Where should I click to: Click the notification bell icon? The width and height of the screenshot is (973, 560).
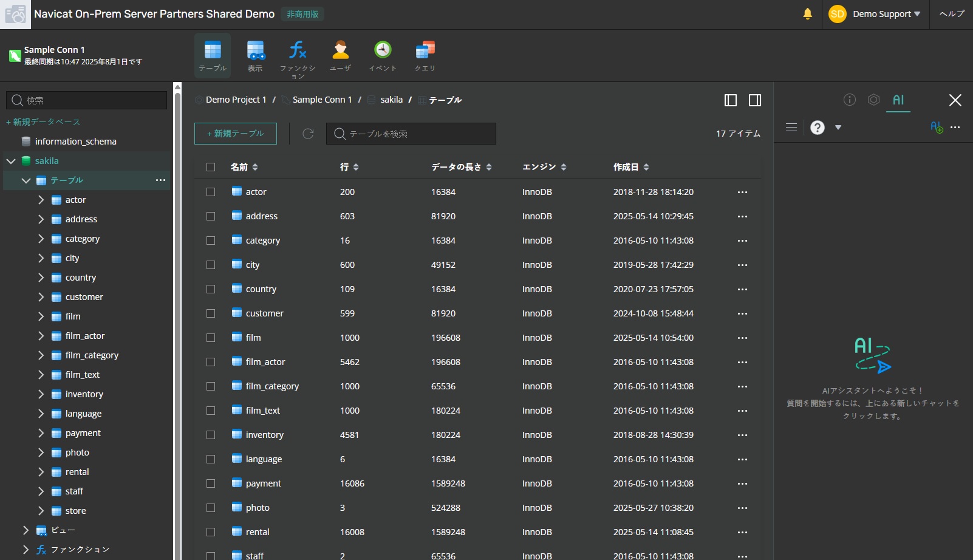click(808, 14)
